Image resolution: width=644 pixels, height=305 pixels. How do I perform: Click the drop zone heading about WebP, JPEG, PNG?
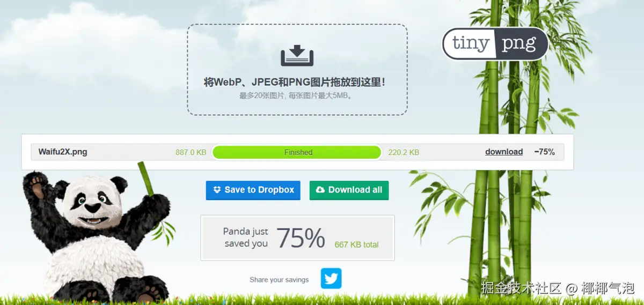(x=295, y=83)
